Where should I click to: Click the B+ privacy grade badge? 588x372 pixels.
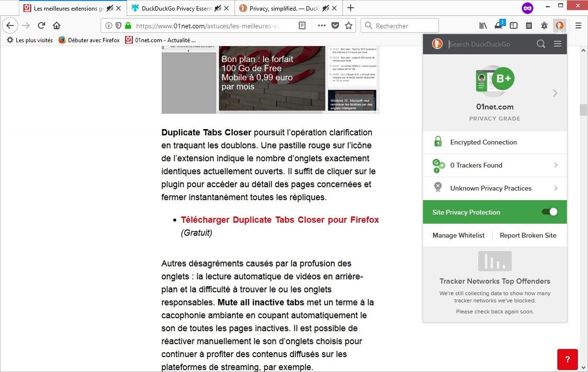(x=503, y=78)
